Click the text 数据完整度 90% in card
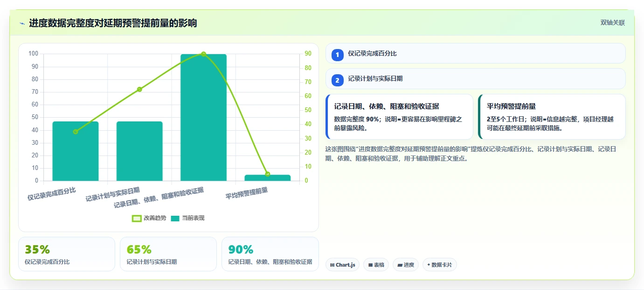 coord(357,119)
